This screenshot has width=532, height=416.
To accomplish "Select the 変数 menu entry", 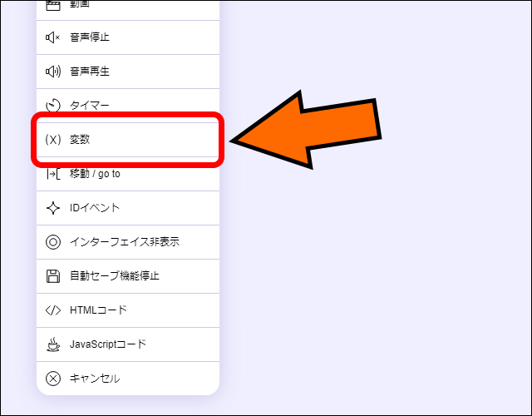I will 128,140.
